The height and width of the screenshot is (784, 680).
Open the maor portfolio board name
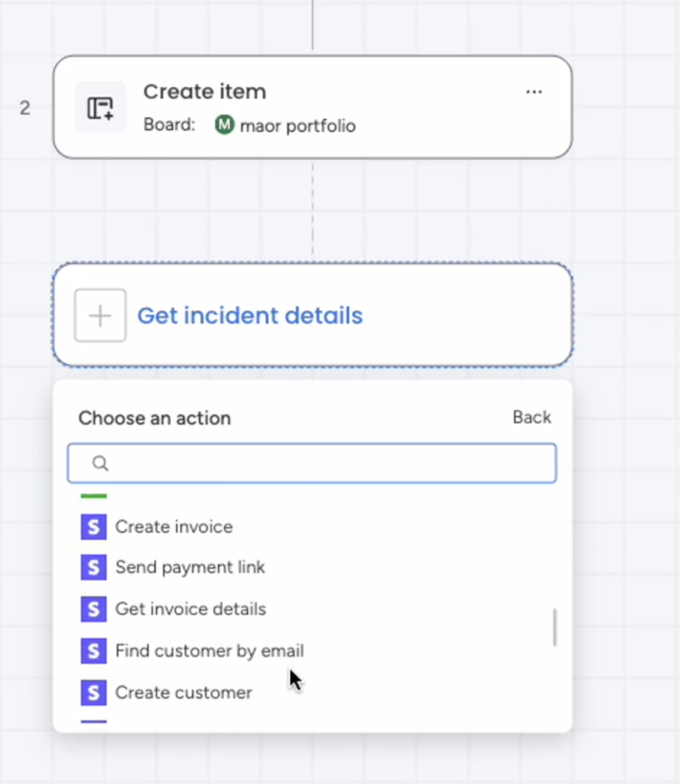[x=297, y=126]
